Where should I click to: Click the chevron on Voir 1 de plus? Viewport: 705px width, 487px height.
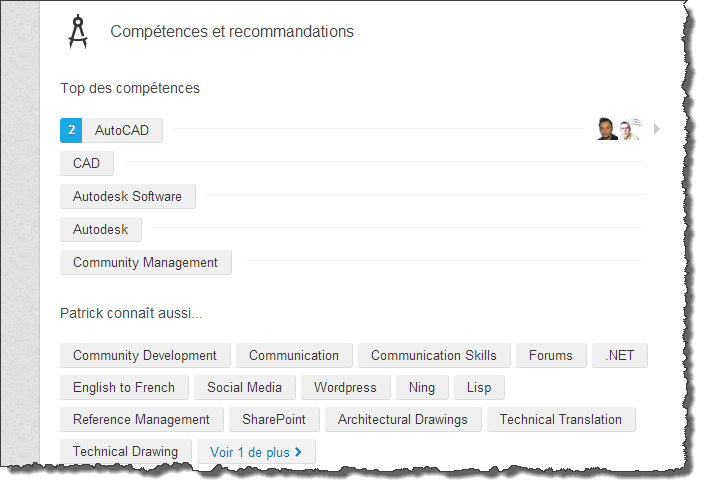click(298, 452)
